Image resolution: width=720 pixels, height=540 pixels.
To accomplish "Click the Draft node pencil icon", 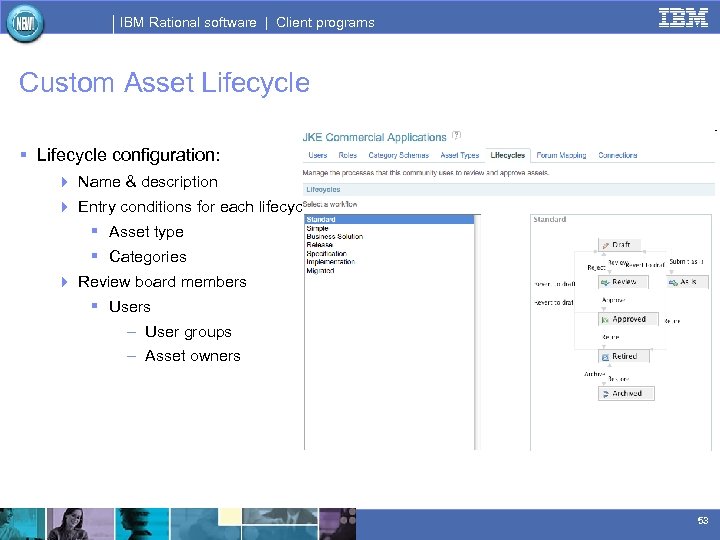I will pyautogui.click(x=606, y=245).
